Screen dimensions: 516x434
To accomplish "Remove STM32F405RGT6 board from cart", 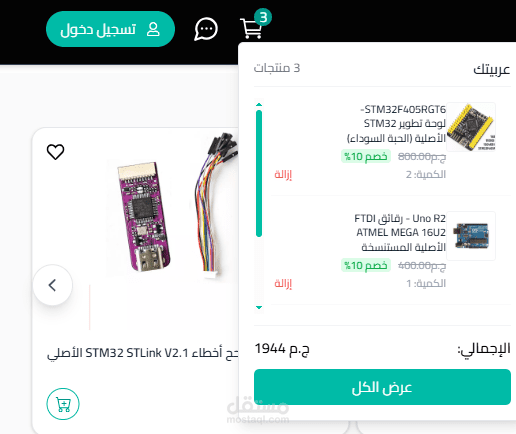I will pos(283,174).
